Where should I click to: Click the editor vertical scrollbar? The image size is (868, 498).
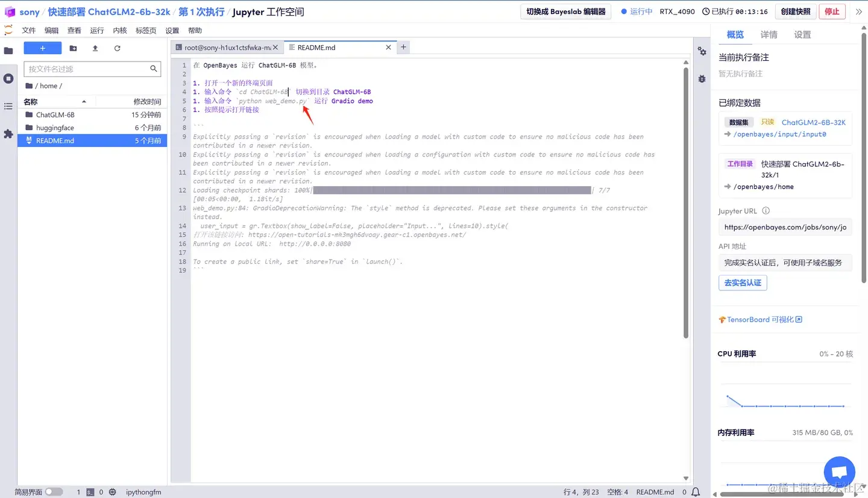click(686, 203)
